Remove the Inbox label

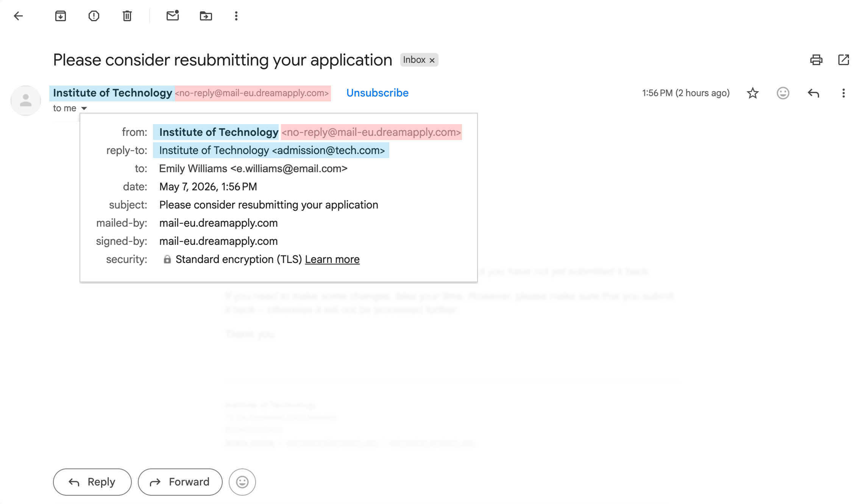coord(432,60)
